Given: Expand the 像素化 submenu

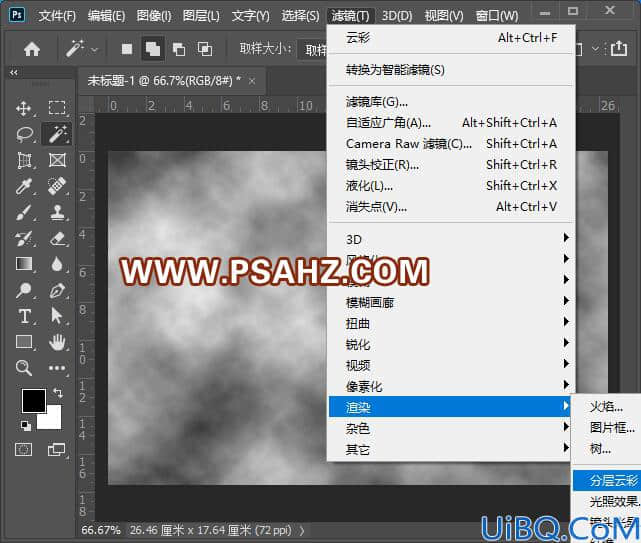Looking at the screenshot, I should (450, 386).
